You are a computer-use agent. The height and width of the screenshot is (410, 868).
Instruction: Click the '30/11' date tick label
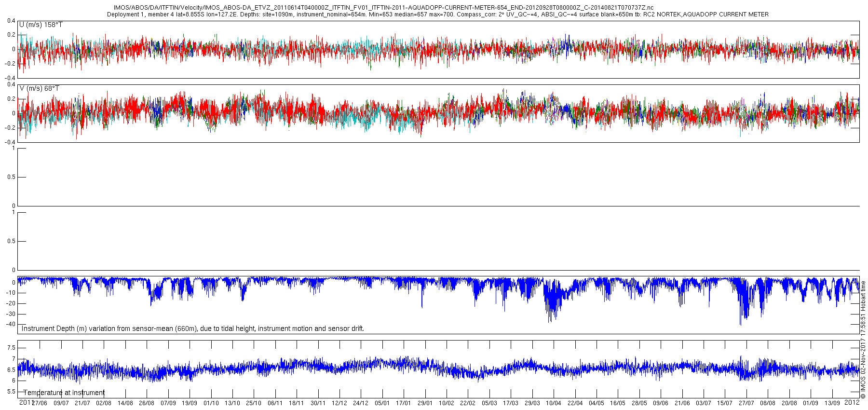[x=318, y=403]
